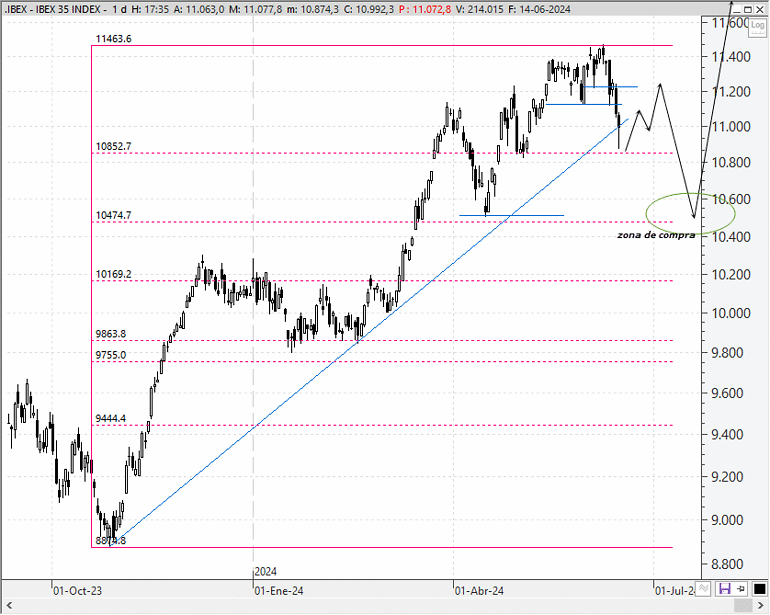Click the Fibonacci label 10169.2
This screenshot has height=615, width=770.
113,274
